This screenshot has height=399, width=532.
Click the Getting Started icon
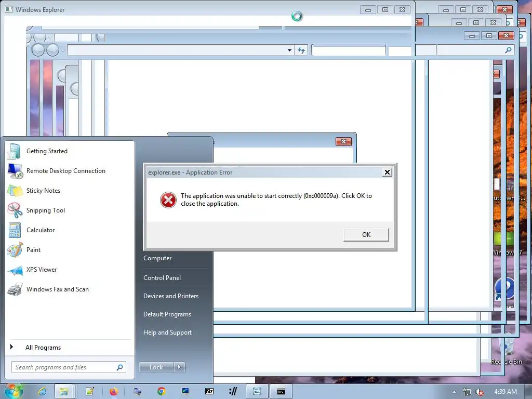14,151
